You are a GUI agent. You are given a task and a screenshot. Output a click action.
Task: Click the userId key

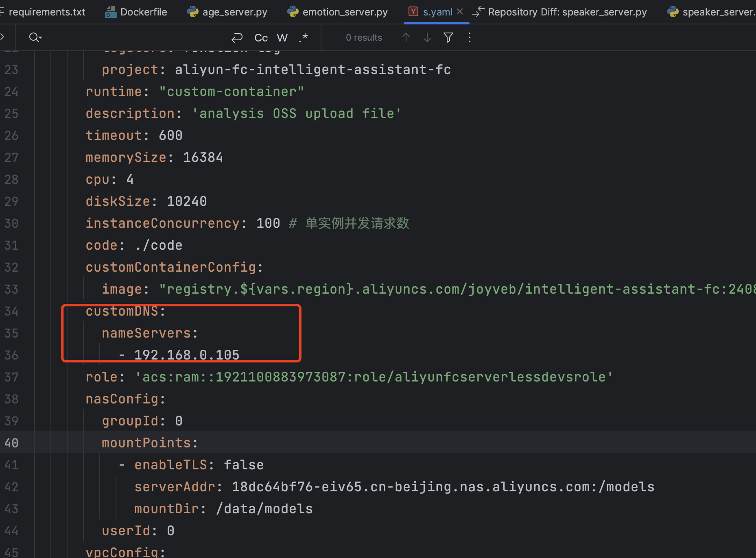click(126, 531)
